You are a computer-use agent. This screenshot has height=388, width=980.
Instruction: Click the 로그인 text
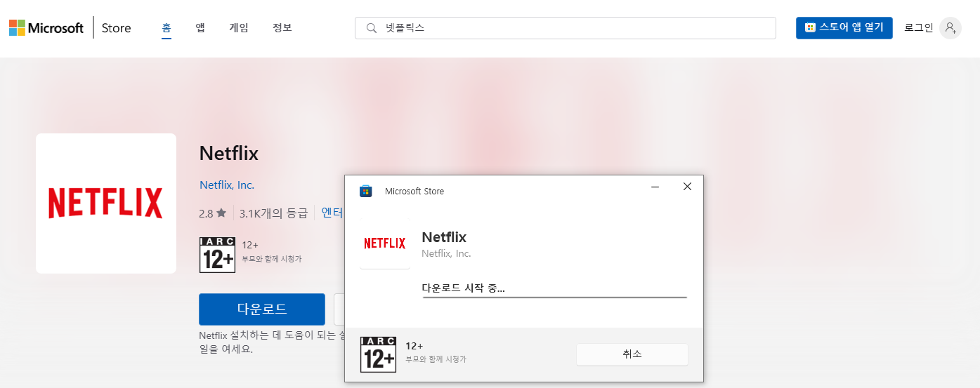click(x=918, y=28)
